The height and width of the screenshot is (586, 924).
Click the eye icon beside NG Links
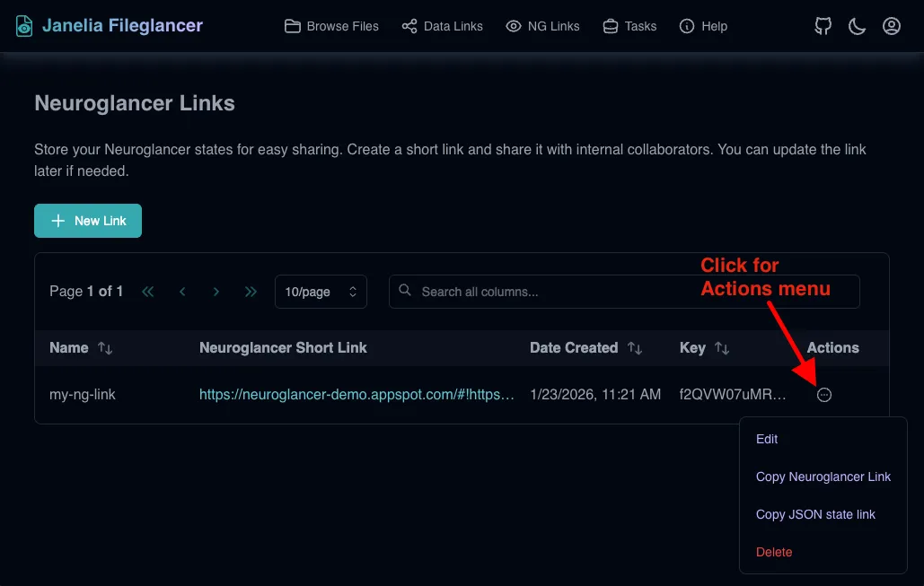512,26
